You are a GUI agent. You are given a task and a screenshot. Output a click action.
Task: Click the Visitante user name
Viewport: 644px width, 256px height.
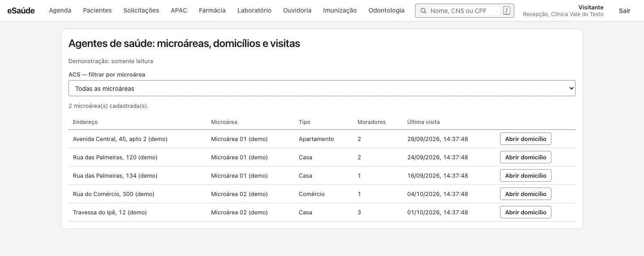591,7
